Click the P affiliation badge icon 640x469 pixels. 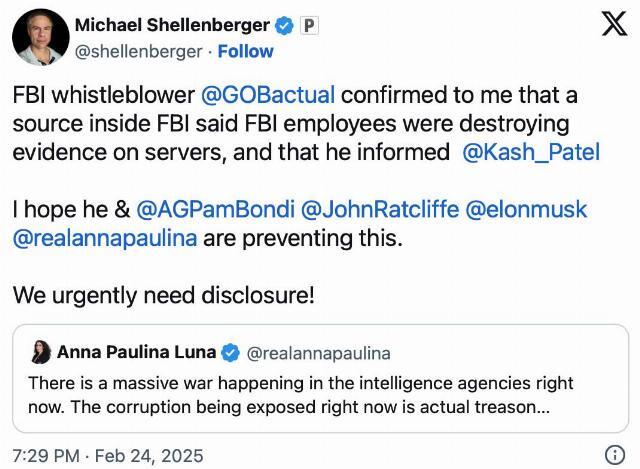(x=309, y=26)
